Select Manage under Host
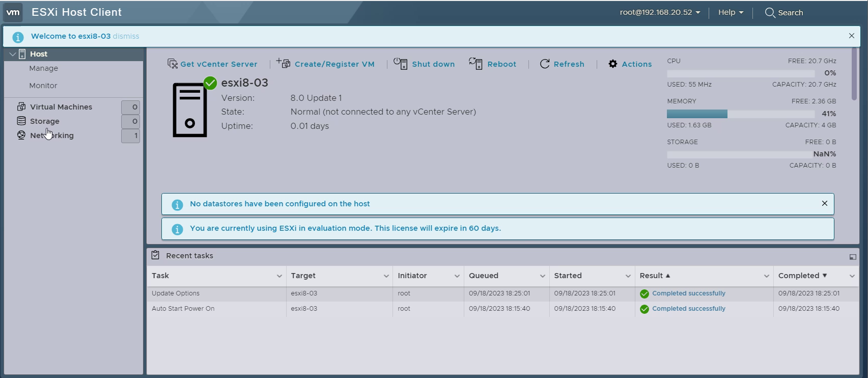This screenshot has width=868, height=378. [44, 68]
